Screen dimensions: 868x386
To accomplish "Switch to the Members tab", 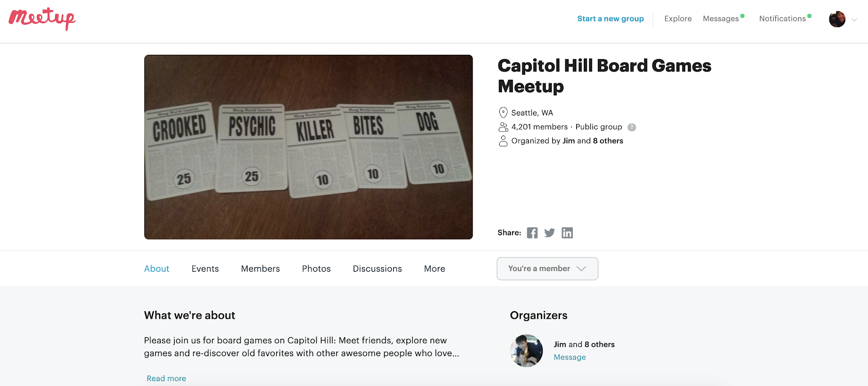I will tap(260, 268).
